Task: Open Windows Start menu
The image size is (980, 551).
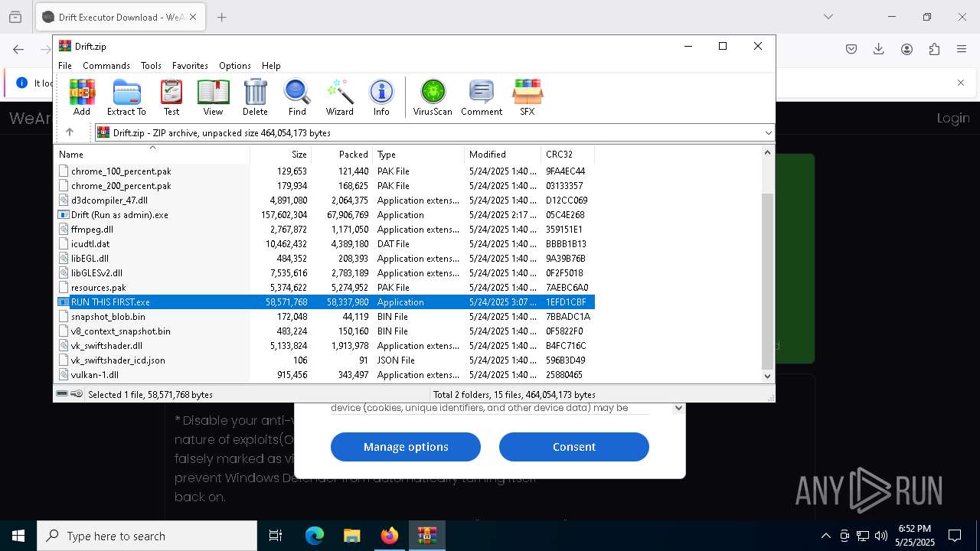Action: (18, 536)
